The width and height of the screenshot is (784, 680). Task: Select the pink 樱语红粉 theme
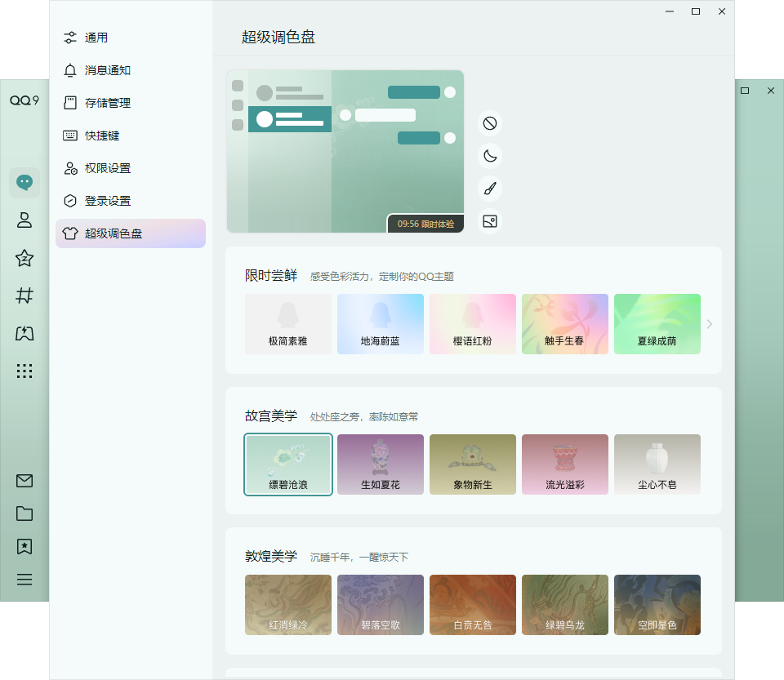tap(472, 323)
